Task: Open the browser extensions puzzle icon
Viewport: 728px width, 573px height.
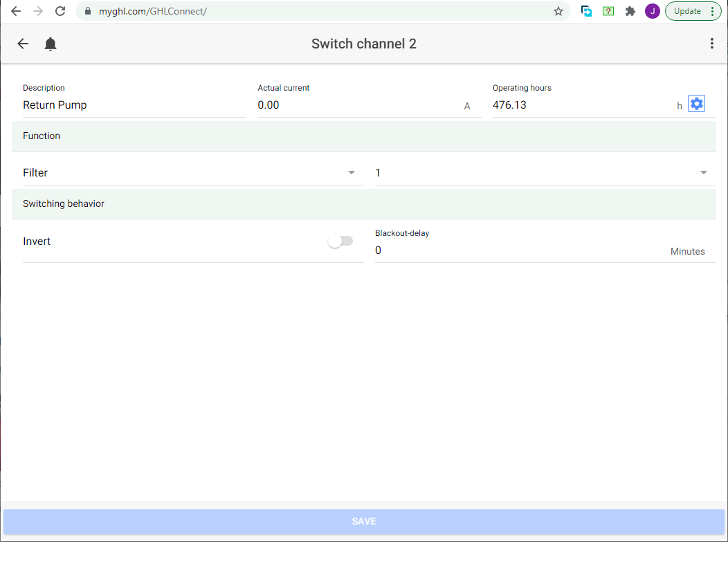Action: [630, 11]
